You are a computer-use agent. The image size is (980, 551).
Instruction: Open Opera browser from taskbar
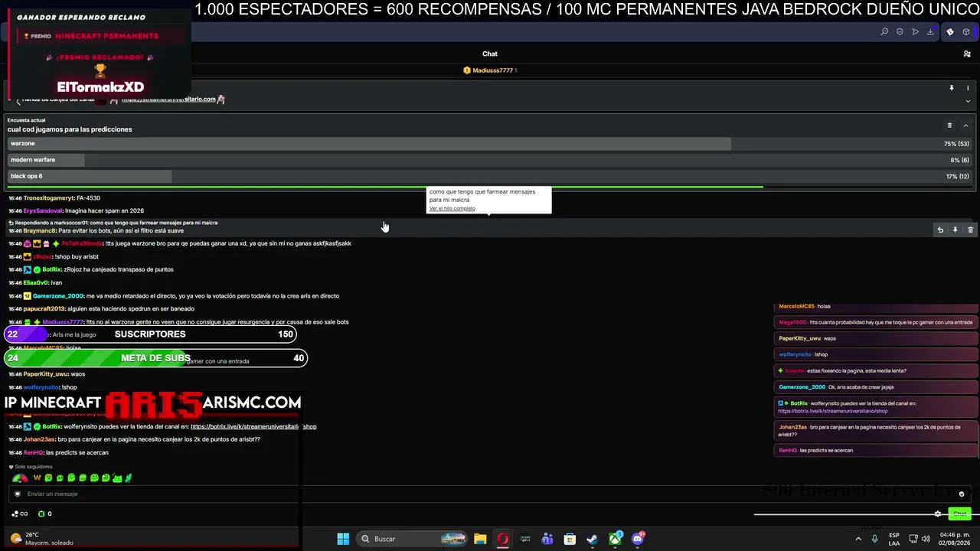pos(502,539)
